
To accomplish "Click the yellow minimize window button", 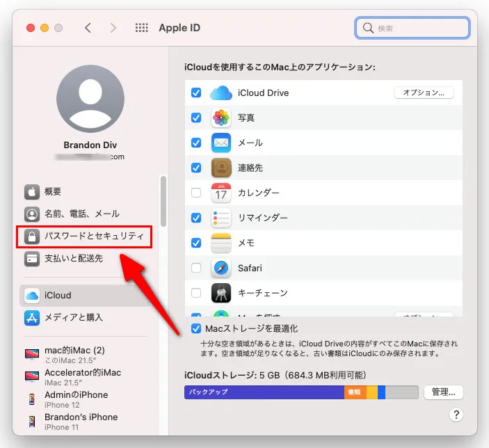I will coord(45,28).
